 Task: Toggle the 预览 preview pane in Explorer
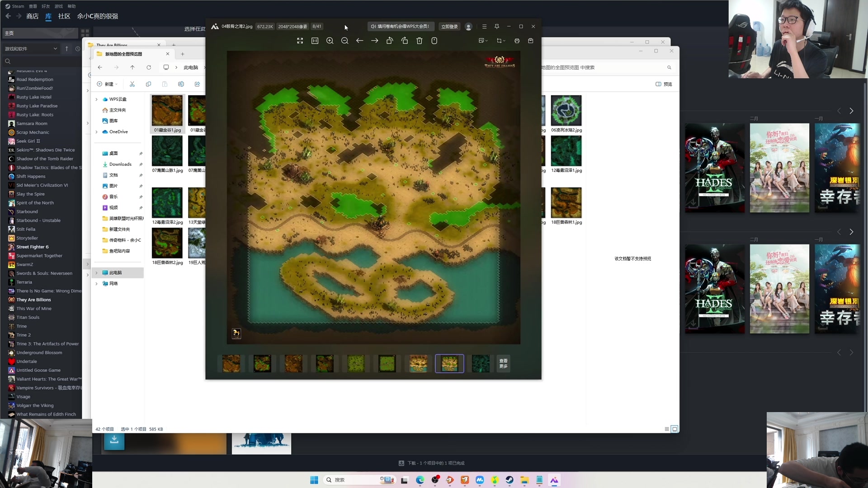664,84
